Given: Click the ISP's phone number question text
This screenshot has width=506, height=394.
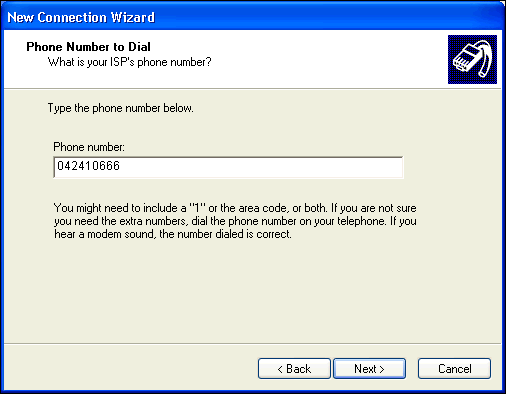Looking at the screenshot, I should (129, 62).
